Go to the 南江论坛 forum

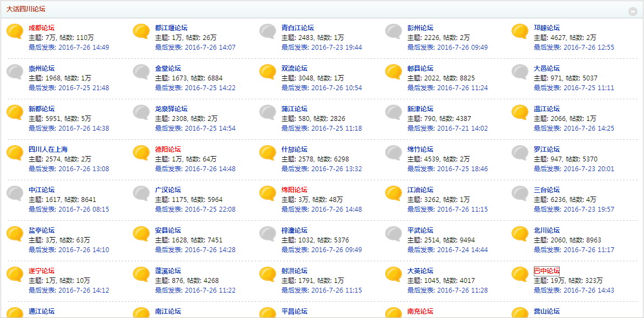[168, 312]
